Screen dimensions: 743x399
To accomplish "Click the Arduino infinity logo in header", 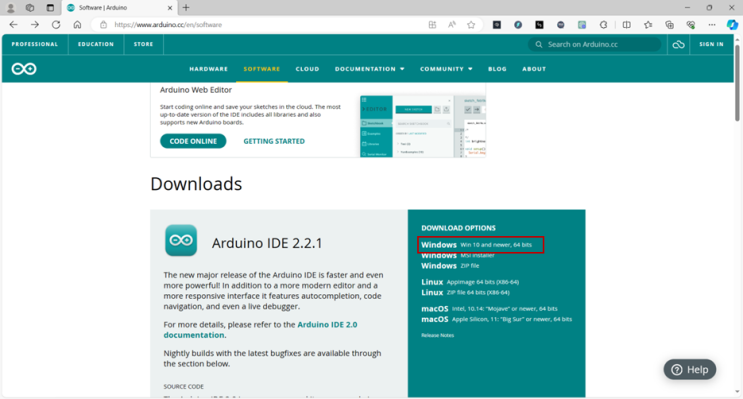I will pyautogui.click(x=24, y=69).
